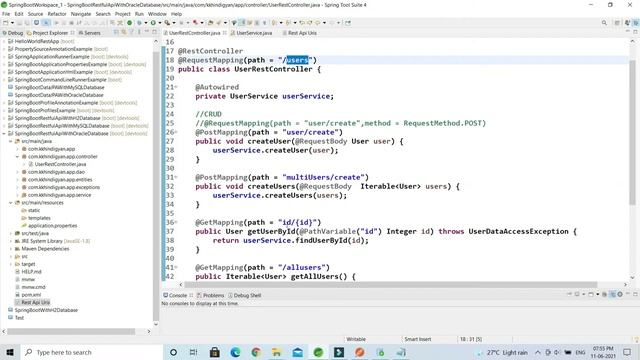Open Microsoft Edge from the taskbar
Viewport: 640px width, 360px height.
(x=236, y=352)
